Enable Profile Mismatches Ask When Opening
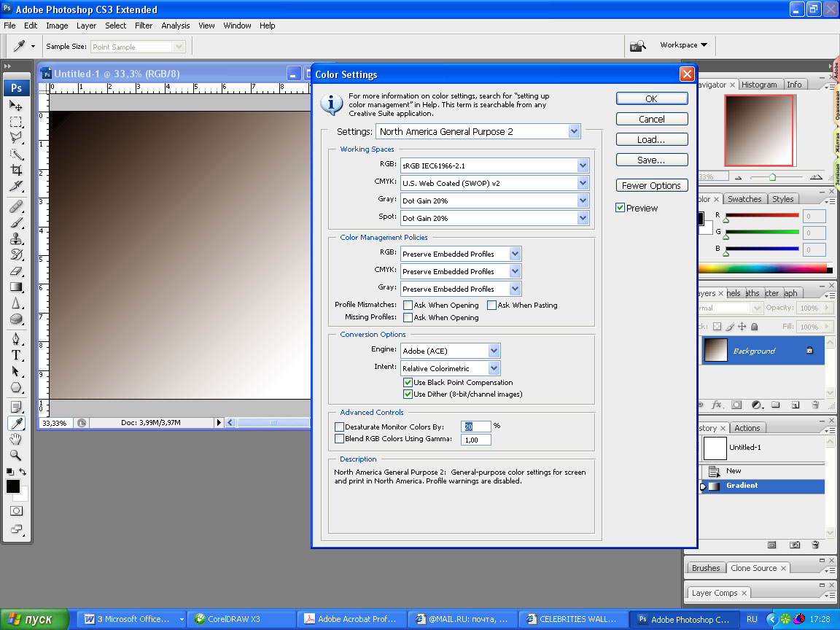Viewport: 840px width, 630px height. click(x=408, y=306)
